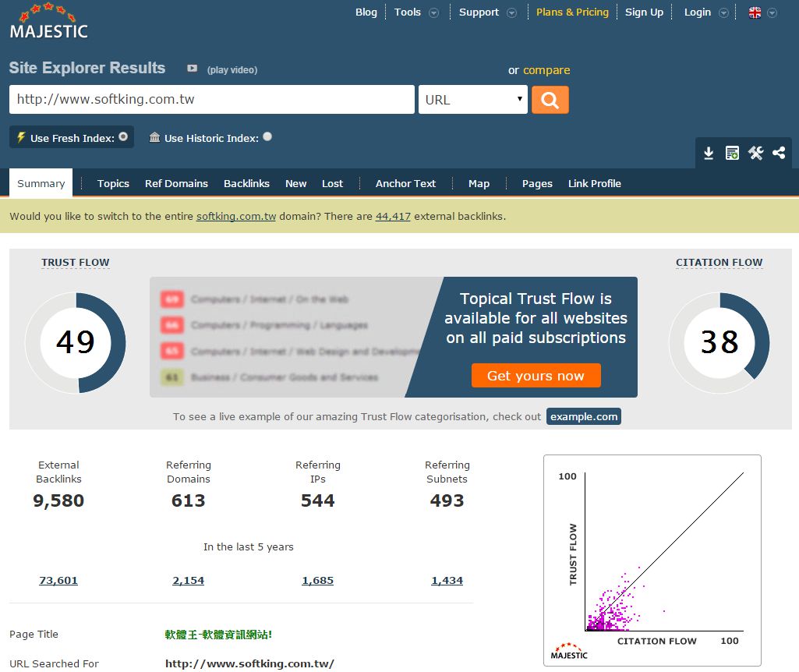This screenshot has height=672, width=799.
Task: Click the (play video) link
Action: pyautogui.click(x=232, y=70)
